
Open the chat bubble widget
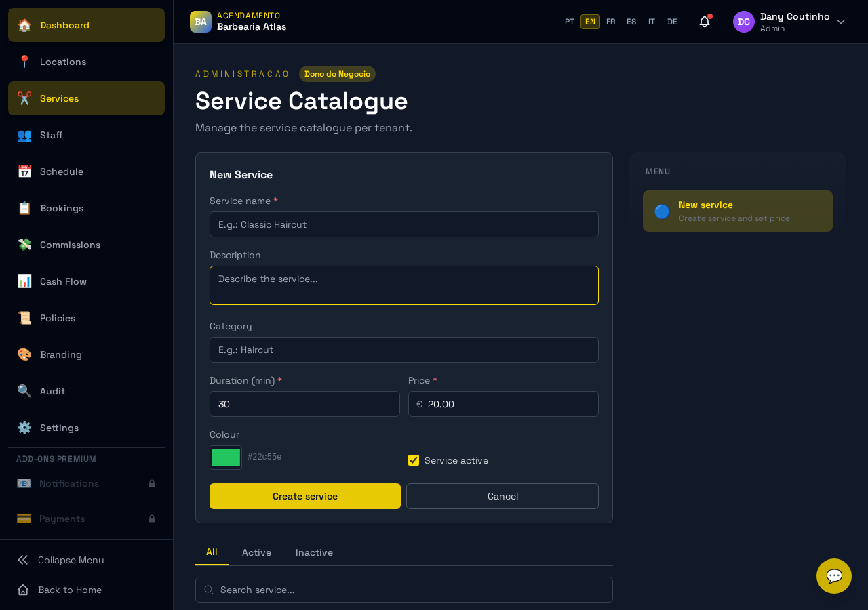[x=833, y=576]
